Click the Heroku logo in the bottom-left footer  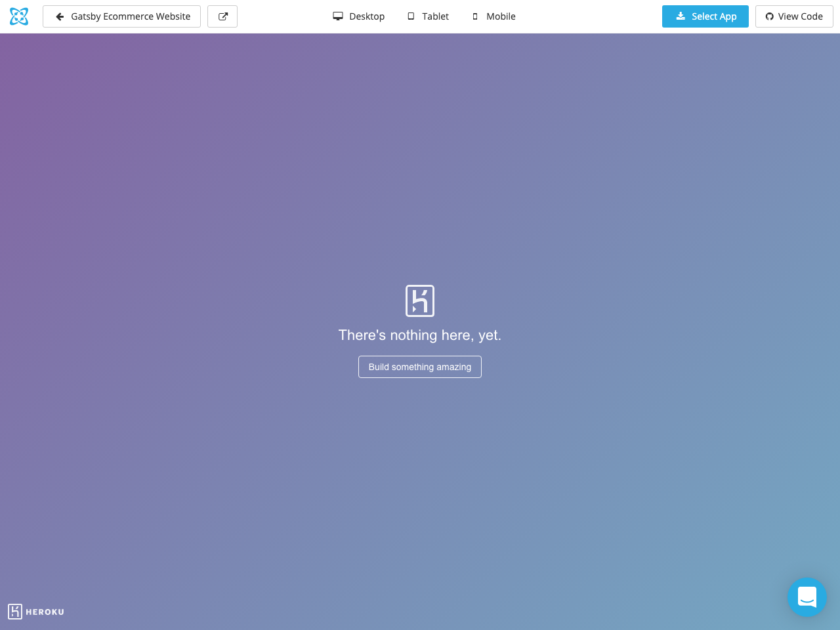point(35,612)
